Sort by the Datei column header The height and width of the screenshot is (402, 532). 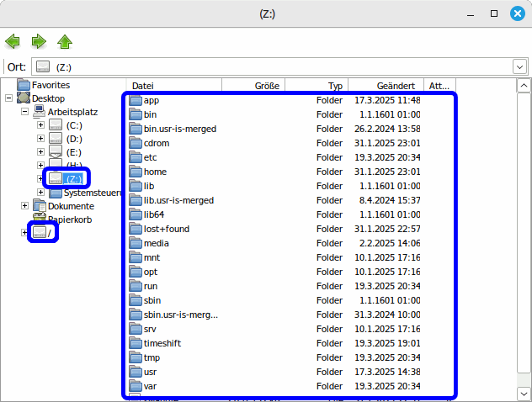[173, 85]
